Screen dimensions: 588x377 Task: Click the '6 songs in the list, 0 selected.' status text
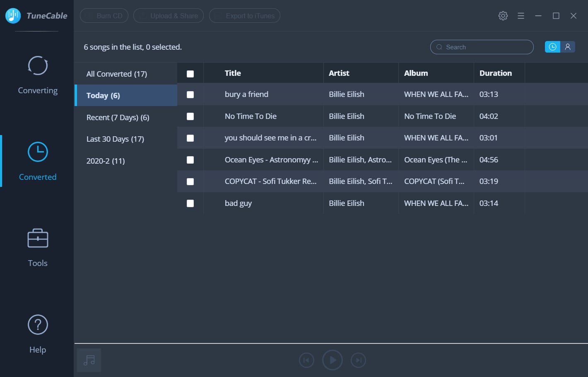click(133, 47)
